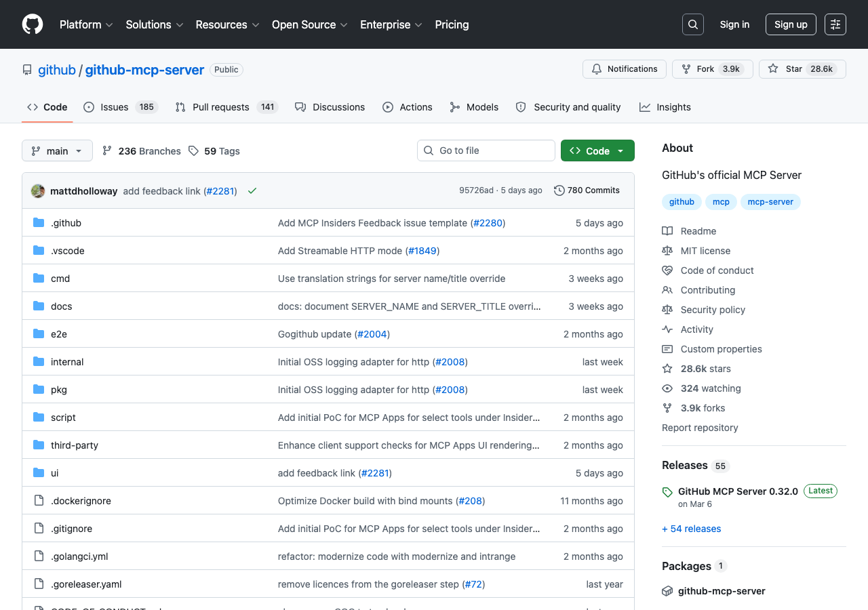Open appearance settings sliders icon
Screen dimensions: 868x610
pos(835,24)
